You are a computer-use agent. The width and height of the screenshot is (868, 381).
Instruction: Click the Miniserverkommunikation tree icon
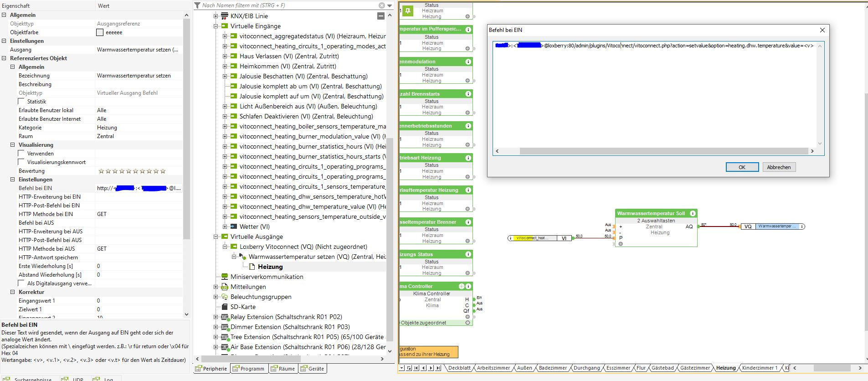tap(224, 277)
